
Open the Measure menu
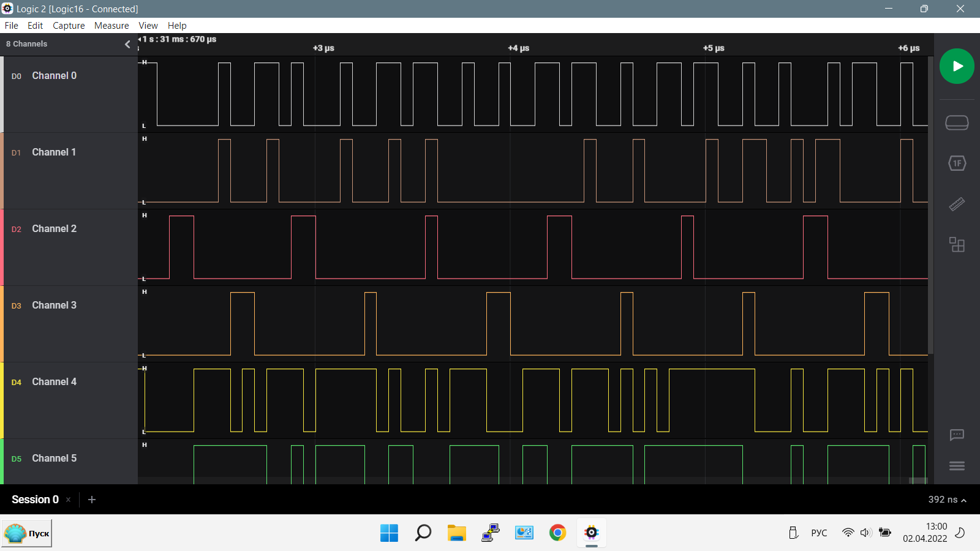111,26
